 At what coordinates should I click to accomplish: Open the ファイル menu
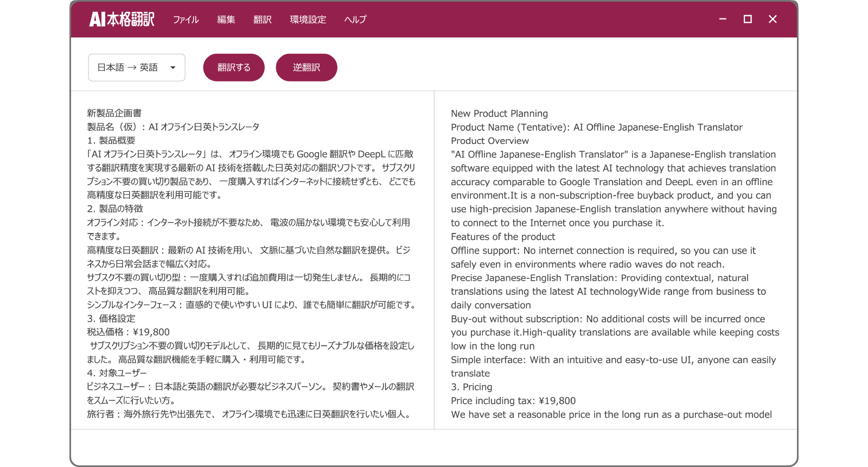tap(186, 20)
